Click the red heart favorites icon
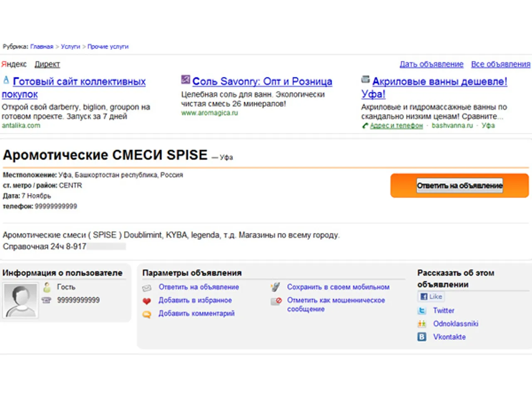Image resolution: width=532 pixels, height=399 pixels. (147, 301)
